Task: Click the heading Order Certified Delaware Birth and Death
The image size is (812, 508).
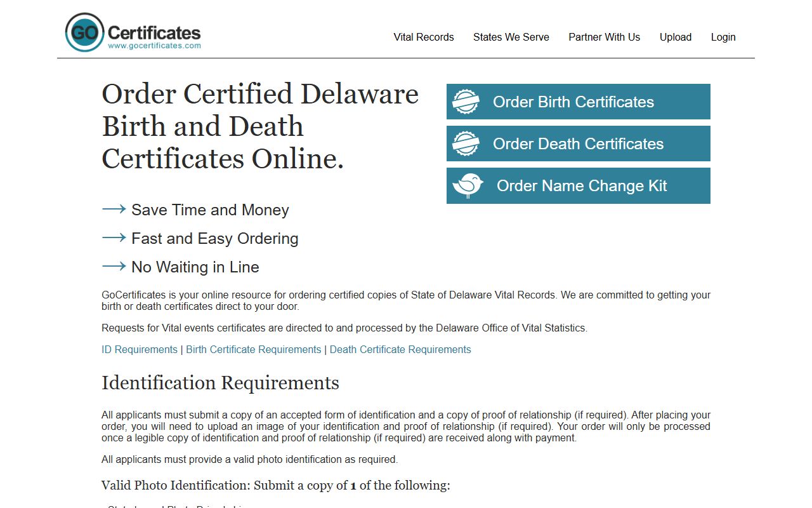Action: [x=260, y=126]
